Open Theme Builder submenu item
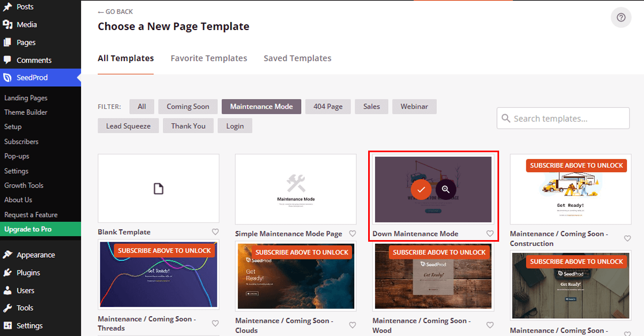644x336 pixels. coord(26,113)
